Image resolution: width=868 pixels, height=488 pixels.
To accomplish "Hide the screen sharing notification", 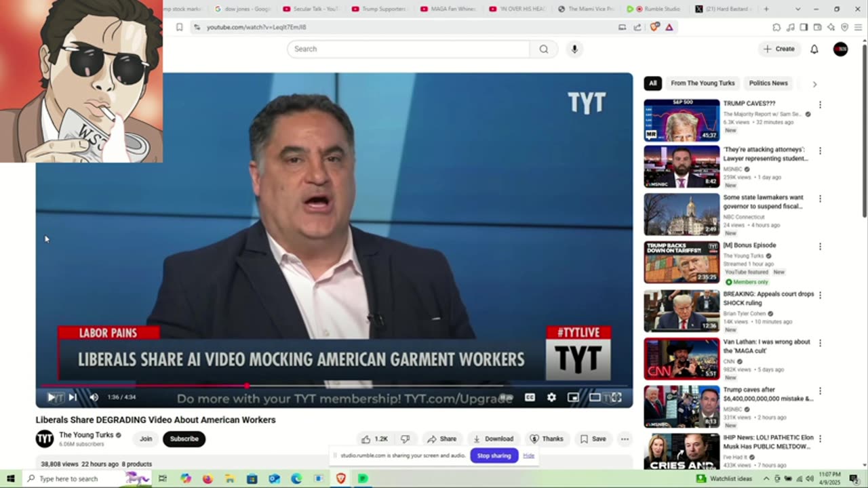I will [x=528, y=455].
